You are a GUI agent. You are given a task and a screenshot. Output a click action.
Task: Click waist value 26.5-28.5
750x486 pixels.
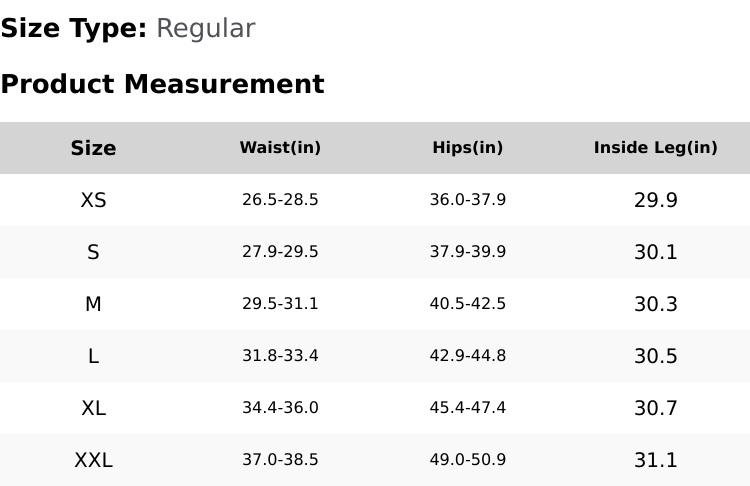(280, 200)
